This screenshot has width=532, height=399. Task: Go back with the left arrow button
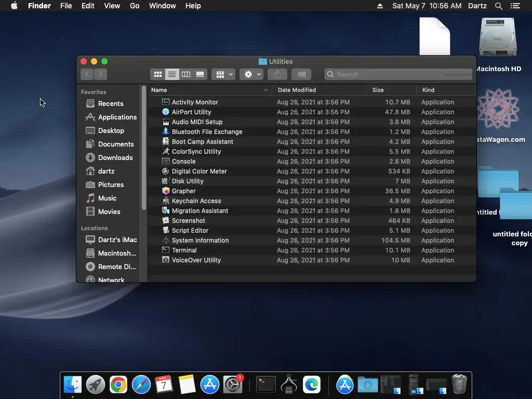[x=87, y=74]
